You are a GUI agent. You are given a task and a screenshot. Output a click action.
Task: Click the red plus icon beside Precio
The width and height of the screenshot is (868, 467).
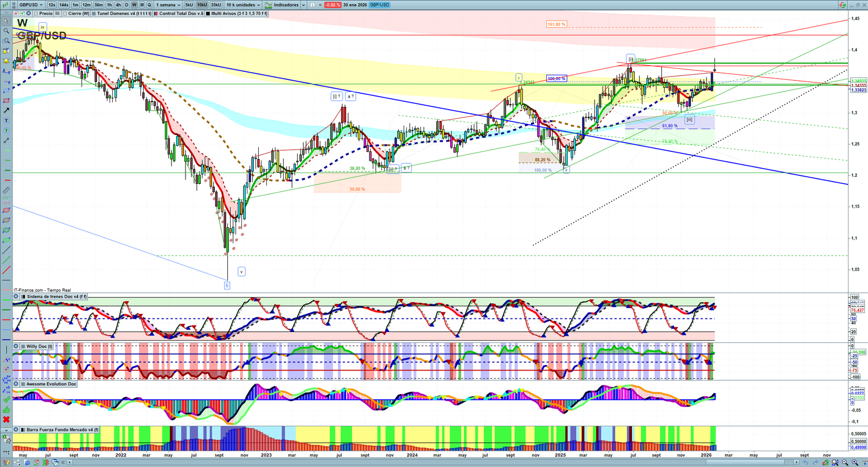pos(16,14)
